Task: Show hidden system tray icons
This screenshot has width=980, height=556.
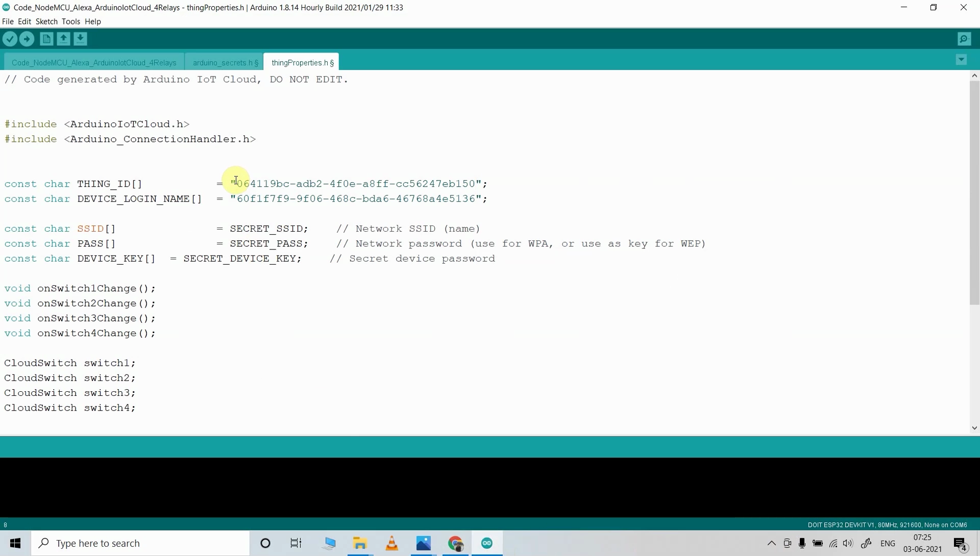Action: click(x=772, y=543)
